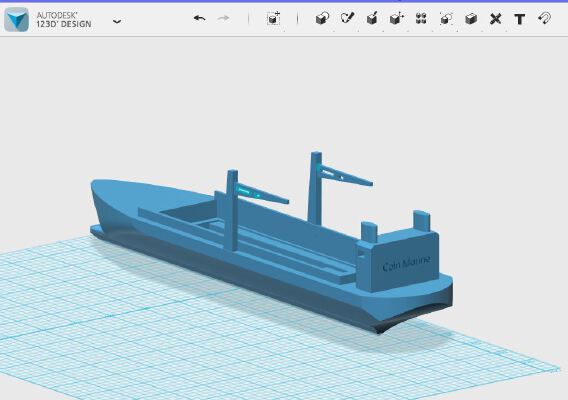
Task: Select the Sketch tool
Action: point(347,18)
